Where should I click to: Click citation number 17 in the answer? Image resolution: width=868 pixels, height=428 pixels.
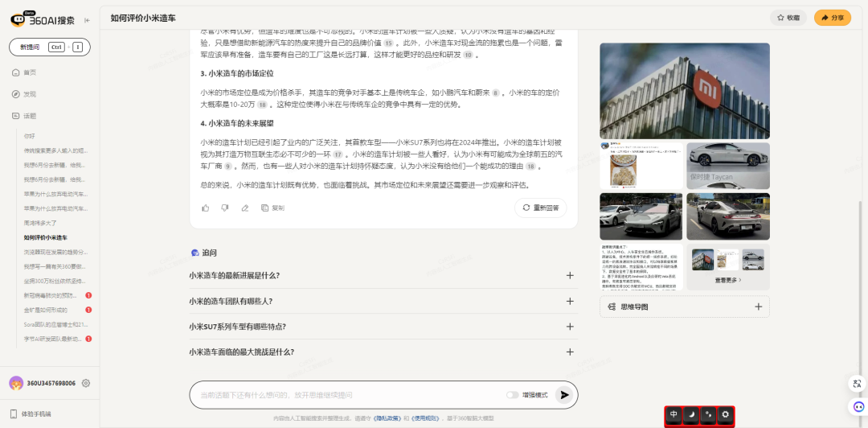tap(338, 154)
